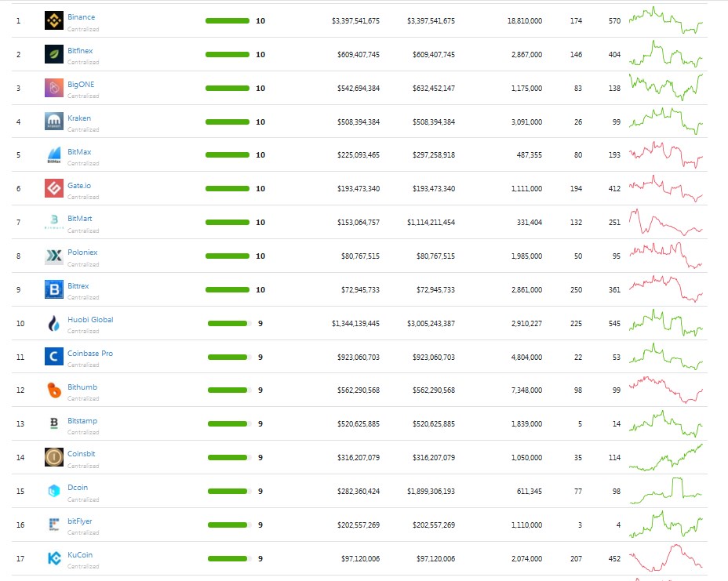Open the Bithumb exchange link
This screenshot has height=581, width=728.
point(82,387)
